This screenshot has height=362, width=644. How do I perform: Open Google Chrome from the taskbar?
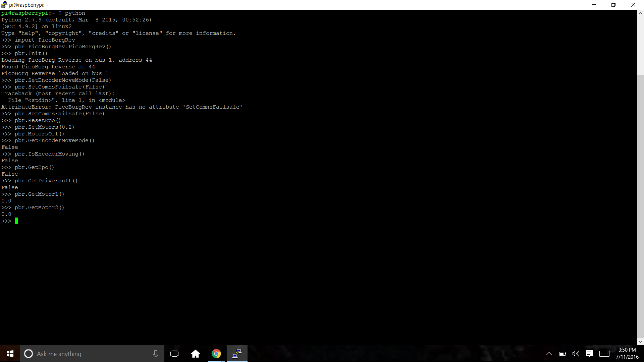216,354
